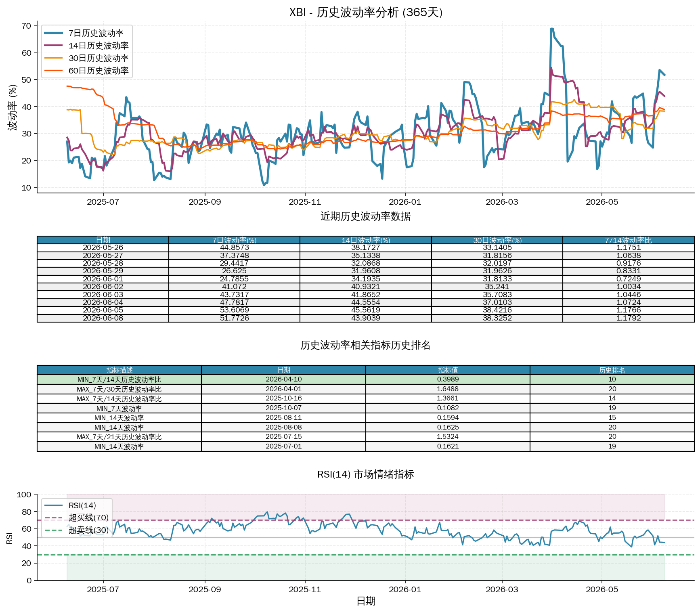Click ranking date 2025-08-11
Screen dimensions: 700x612
click(284, 418)
